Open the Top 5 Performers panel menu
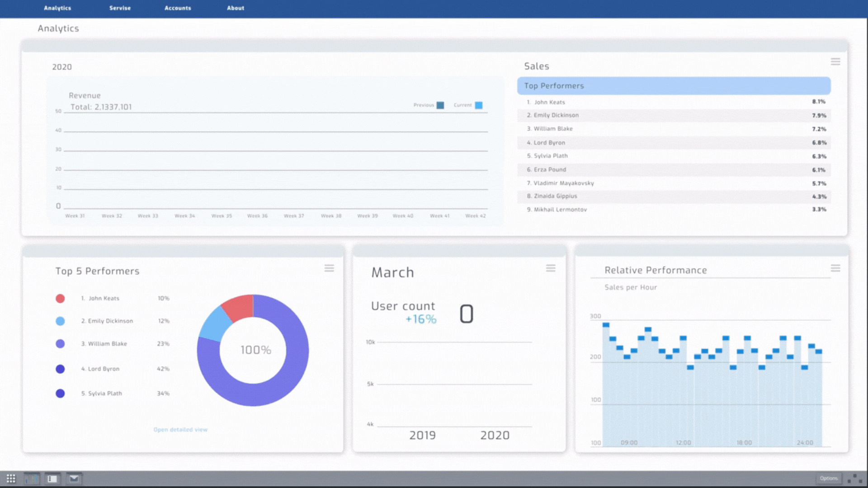 329,268
